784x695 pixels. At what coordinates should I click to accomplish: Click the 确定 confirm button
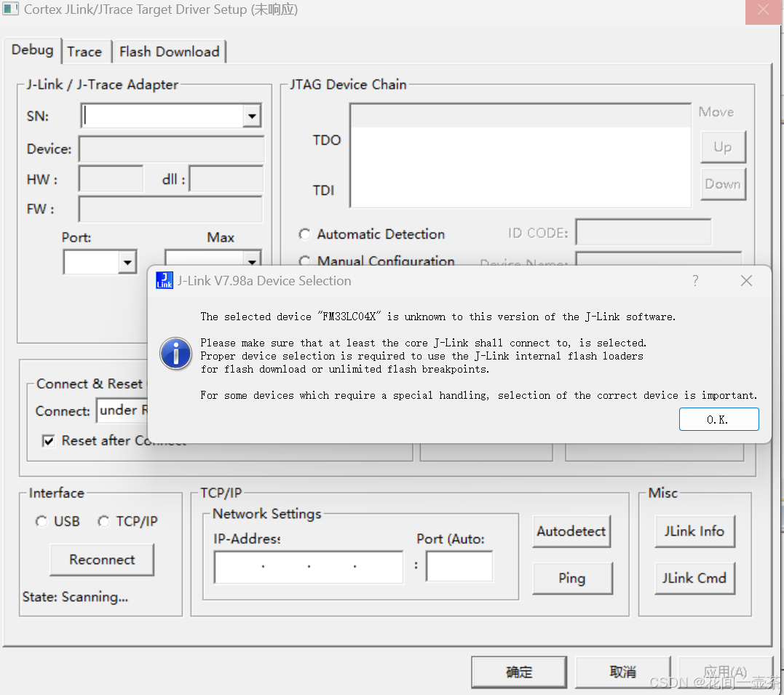click(519, 672)
